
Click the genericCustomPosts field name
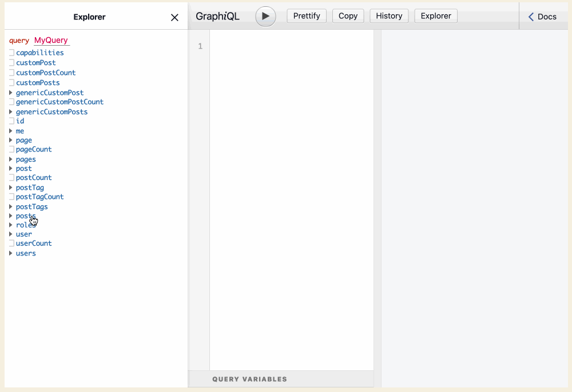[x=52, y=112]
